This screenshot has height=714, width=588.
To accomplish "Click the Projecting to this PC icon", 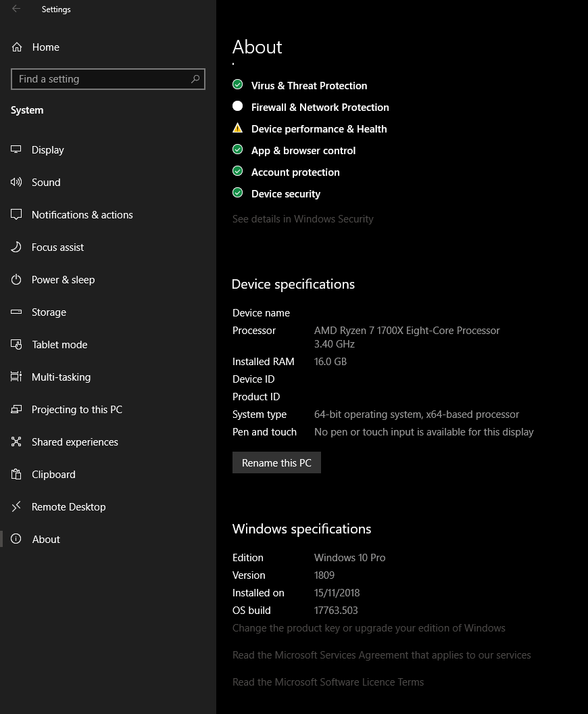I will point(16,409).
